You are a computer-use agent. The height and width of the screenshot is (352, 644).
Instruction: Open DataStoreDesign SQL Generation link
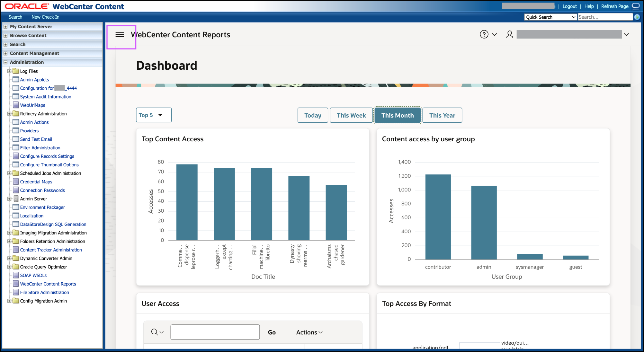(53, 224)
